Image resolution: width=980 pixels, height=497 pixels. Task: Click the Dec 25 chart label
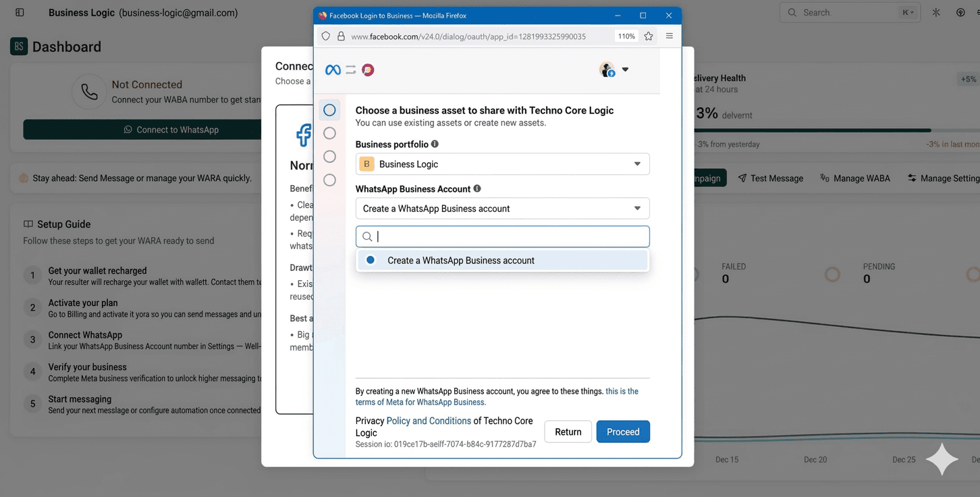click(x=904, y=460)
